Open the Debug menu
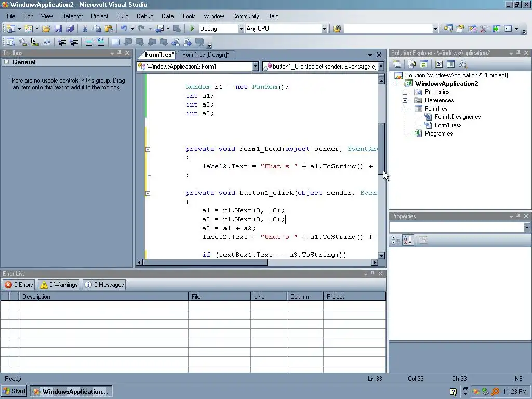 point(145,16)
